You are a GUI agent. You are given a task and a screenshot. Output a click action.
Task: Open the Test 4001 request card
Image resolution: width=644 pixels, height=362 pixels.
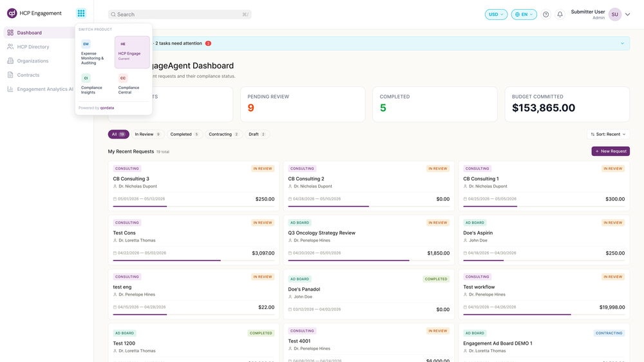[x=369, y=343]
